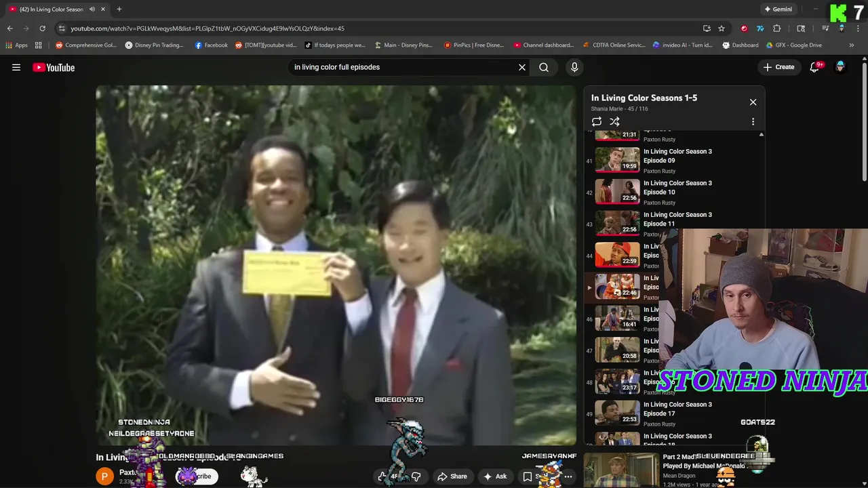The image size is (868, 488).
Task: Click the address bar URL
Action: (x=208, y=28)
